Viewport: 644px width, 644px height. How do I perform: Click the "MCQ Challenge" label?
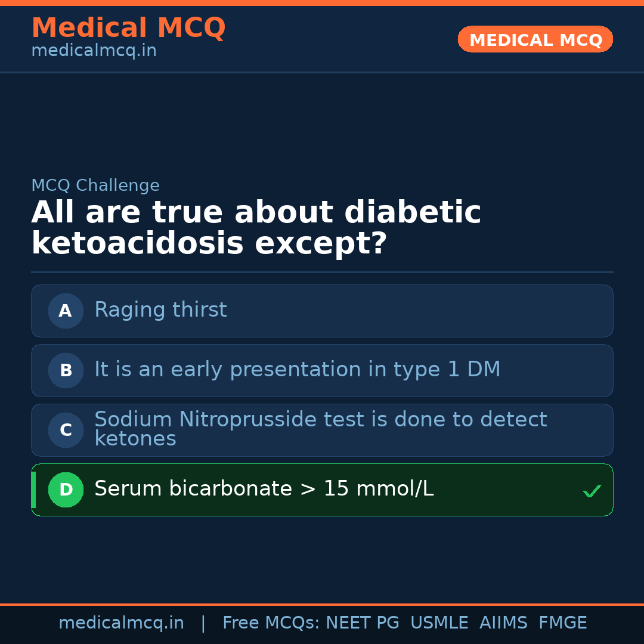(95, 185)
